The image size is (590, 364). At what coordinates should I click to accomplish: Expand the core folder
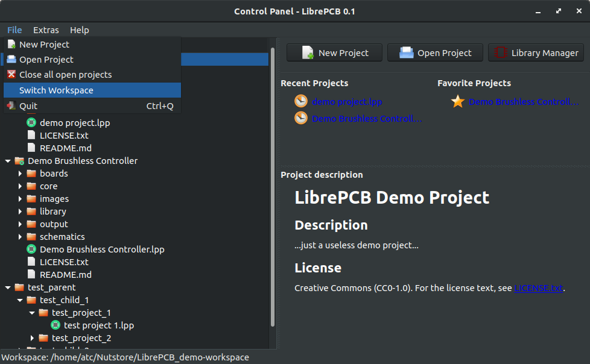pyautogui.click(x=20, y=186)
